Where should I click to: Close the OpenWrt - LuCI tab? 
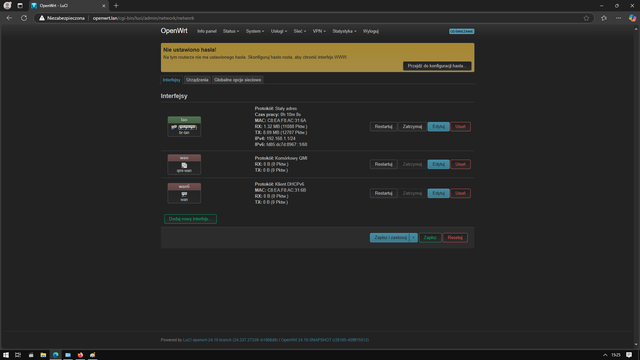[104, 6]
